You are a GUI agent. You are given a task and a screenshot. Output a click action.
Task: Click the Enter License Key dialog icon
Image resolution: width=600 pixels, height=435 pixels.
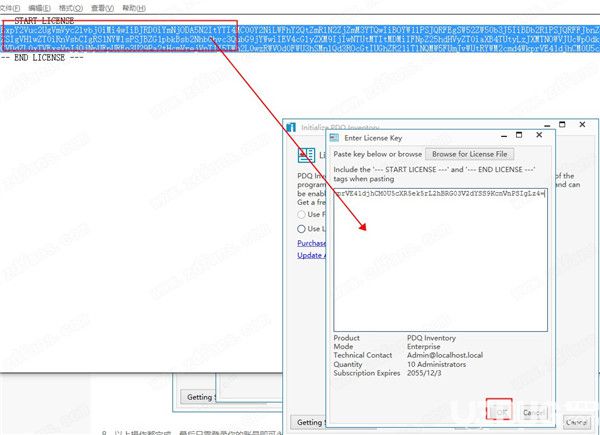point(334,138)
